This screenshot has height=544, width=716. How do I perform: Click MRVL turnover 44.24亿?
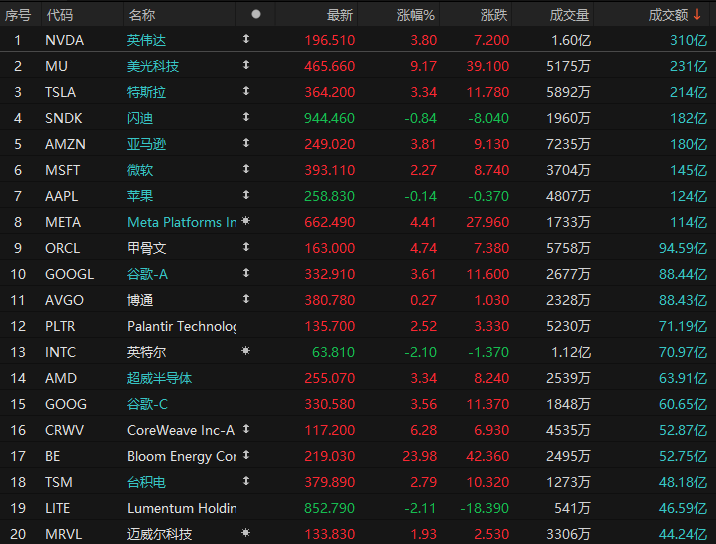pyautogui.click(x=683, y=534)
